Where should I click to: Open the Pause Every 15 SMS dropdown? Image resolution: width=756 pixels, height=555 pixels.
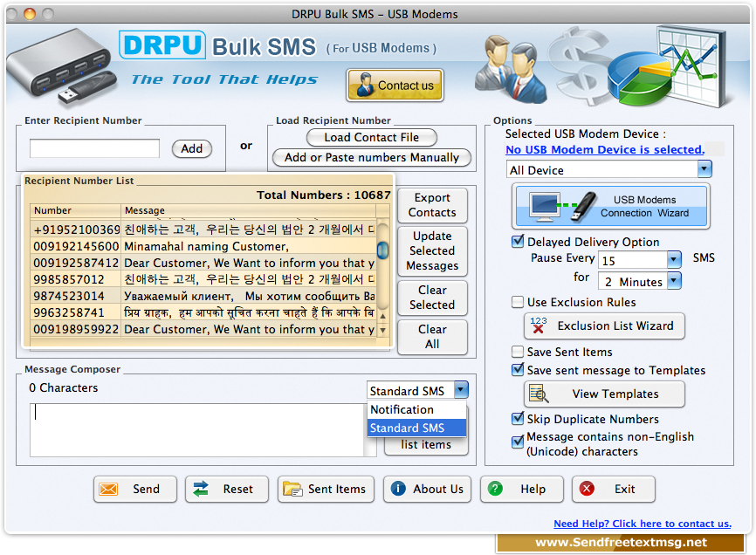tap(673, 260)
